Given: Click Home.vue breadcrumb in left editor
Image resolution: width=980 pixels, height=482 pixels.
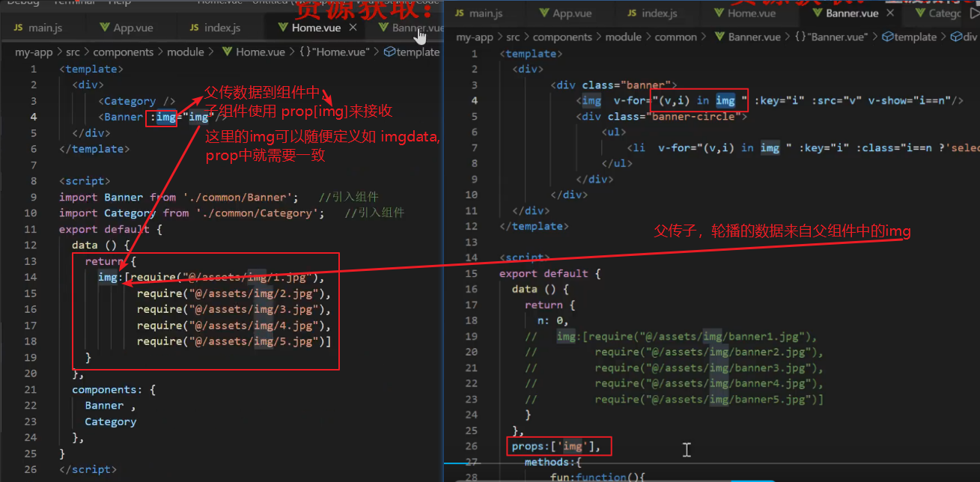Looking at the screenshot, I should [253, 52].
